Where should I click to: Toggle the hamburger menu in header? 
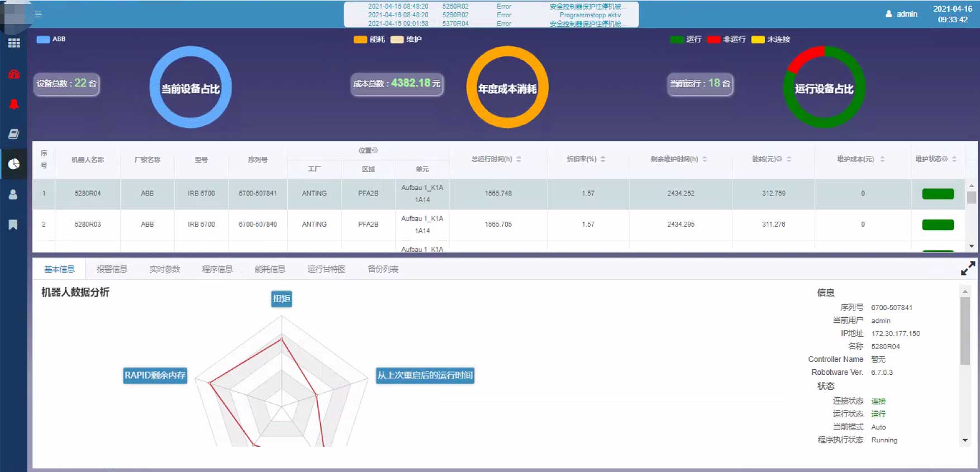click(39, 15)
